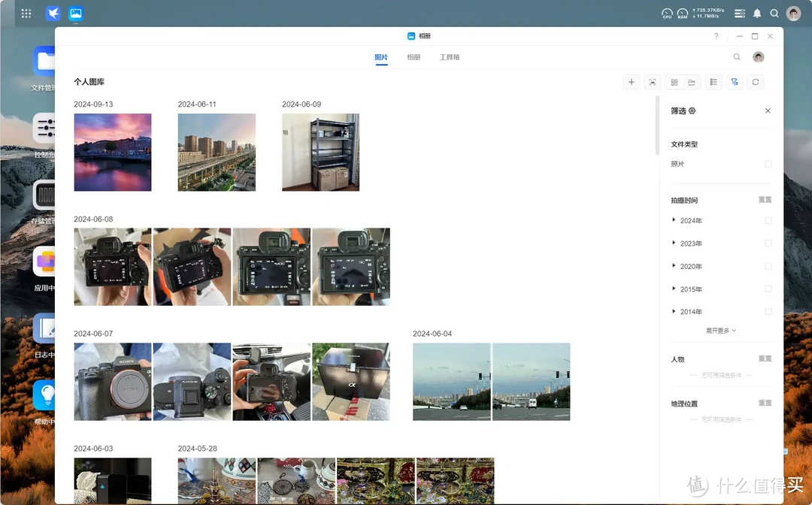Open the image recognition scan tool
The height and width of the screenshot is (505, 812).
pyautogui.click(x=652, y=83)
